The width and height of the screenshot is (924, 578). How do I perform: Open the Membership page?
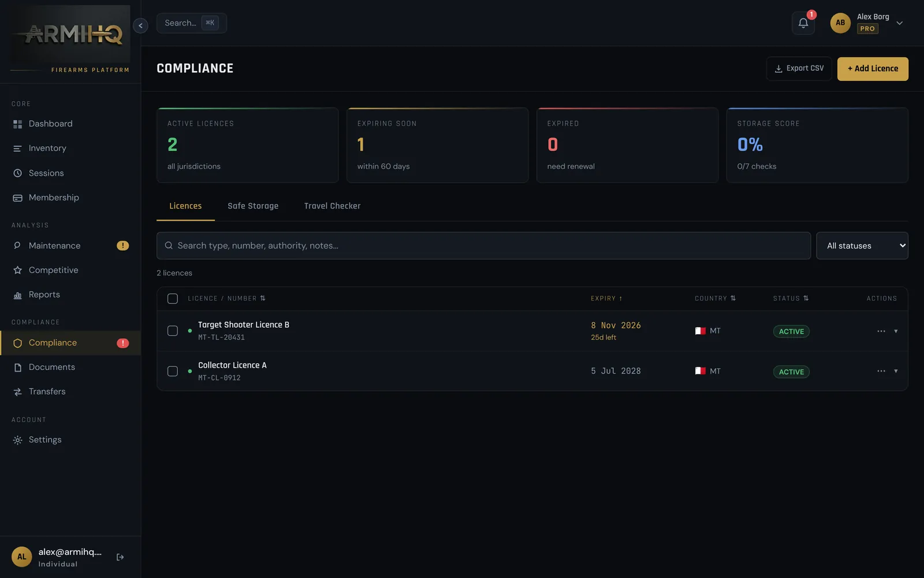point(70,198)
